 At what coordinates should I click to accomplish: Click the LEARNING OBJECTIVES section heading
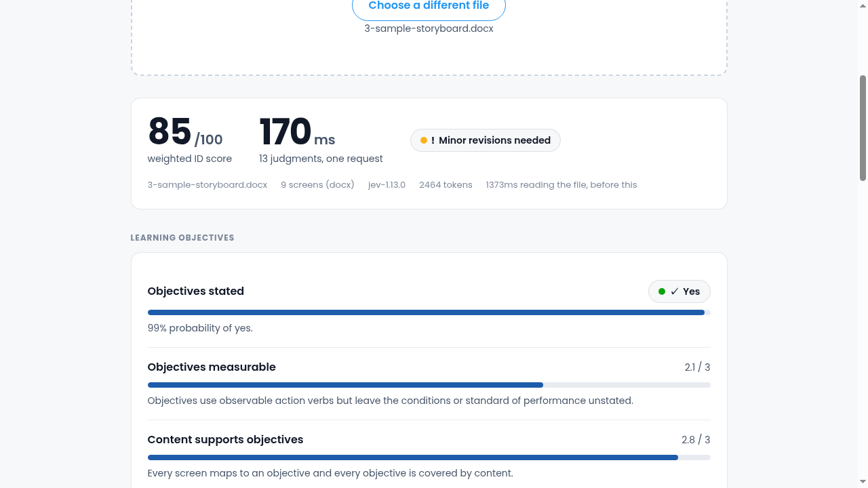coord(182,238)
